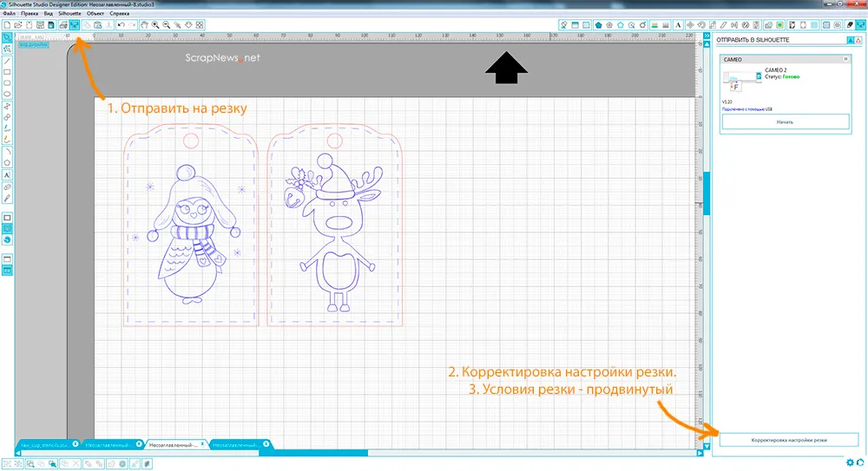The height and width of the screenshot is (471, 868).
Task: Save the document with the floppy icon
Action: (x=41, y=25)
